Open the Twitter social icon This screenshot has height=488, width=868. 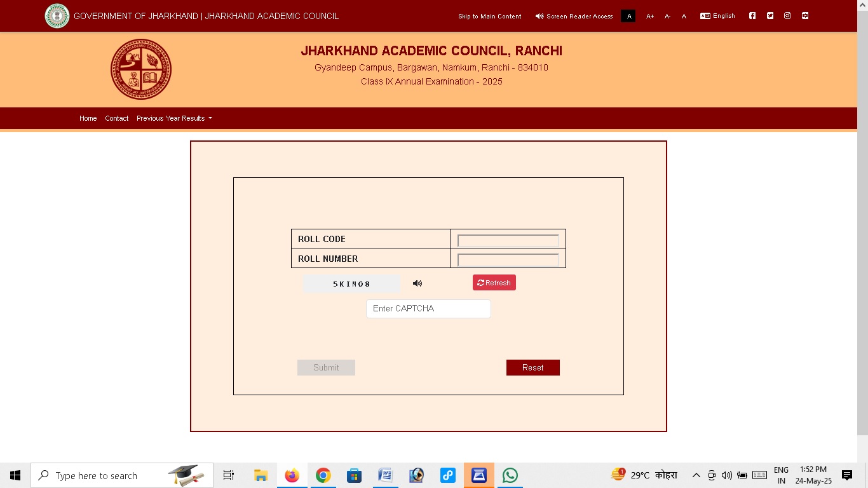770,16
